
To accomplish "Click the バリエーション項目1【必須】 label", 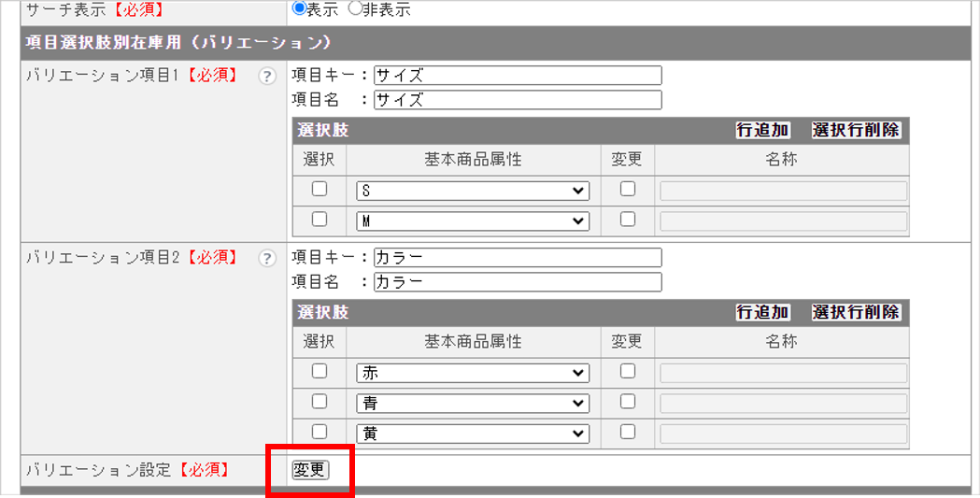I will click(132, 76).
